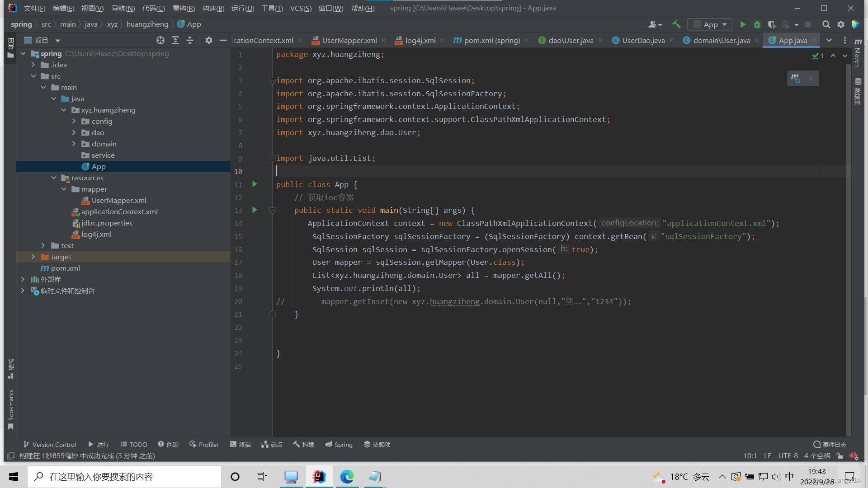The width and height of the screenshot is (868, 488).
Task: Open the VCS(S) menu
Action: pos(301,8)
